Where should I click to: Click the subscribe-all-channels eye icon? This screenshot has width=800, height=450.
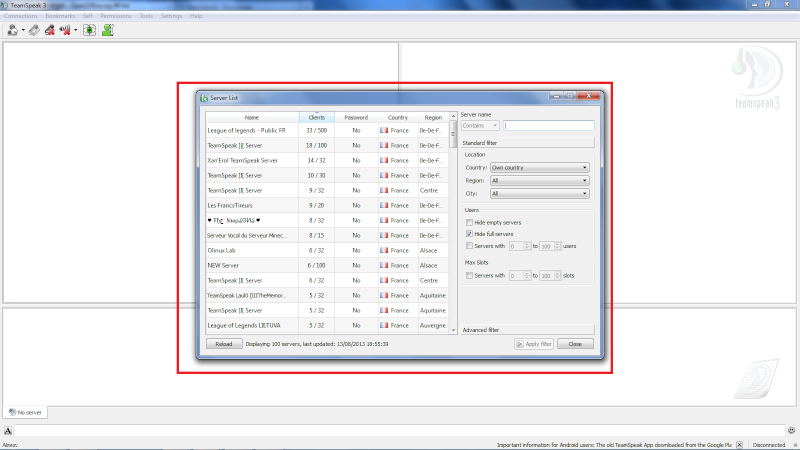point(89,31)
